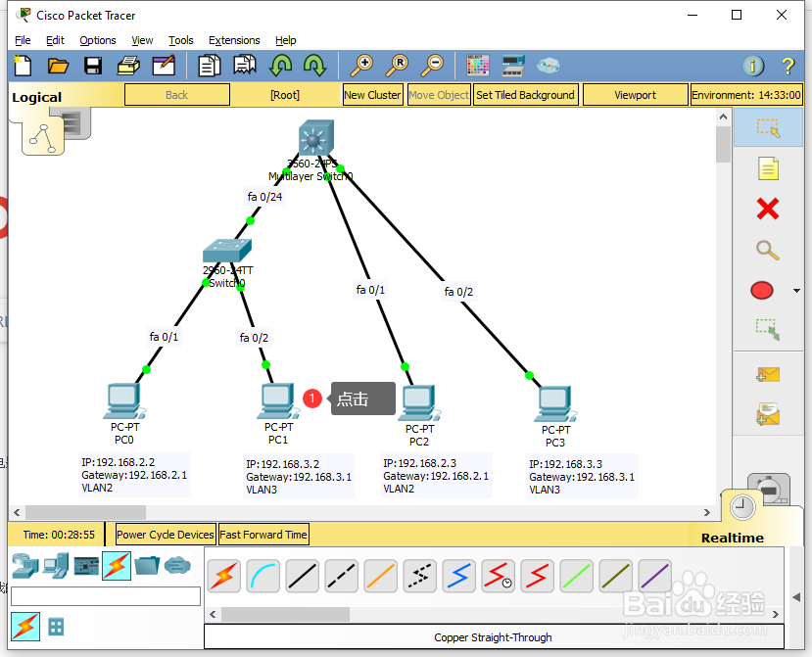
Task: Open the View menu
Action: [x=142, y=40]
